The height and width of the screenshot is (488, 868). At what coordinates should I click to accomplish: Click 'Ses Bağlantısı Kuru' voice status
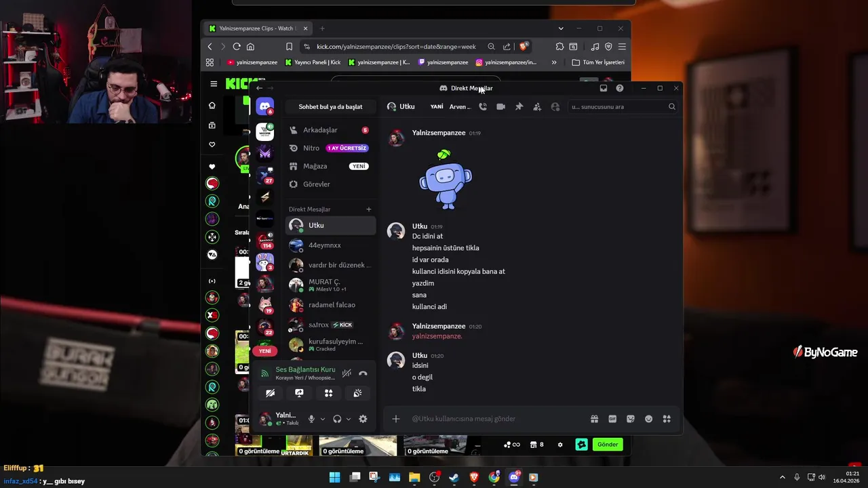[305, 369]
